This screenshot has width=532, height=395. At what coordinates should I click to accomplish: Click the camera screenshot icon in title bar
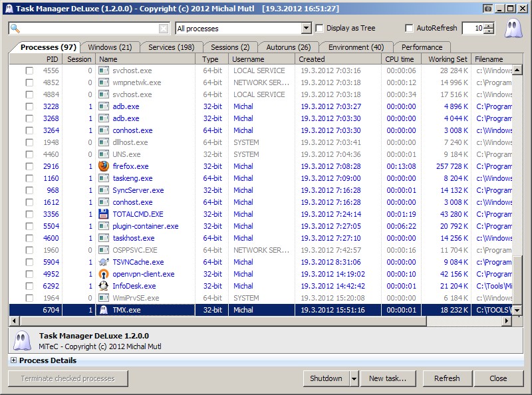pyautogui.click(x=488, y=9)
